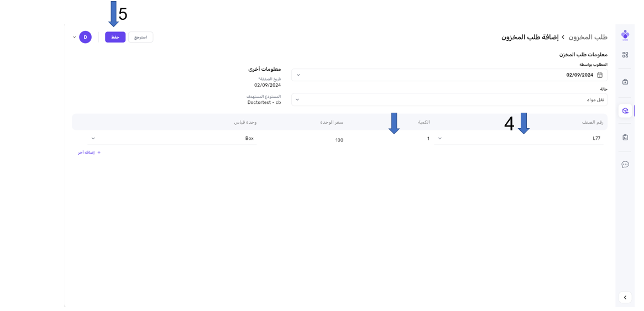The height and width of the screenshot is (311, 644).
Task: Open the medical kit sidebar icon
Action: 625,82
